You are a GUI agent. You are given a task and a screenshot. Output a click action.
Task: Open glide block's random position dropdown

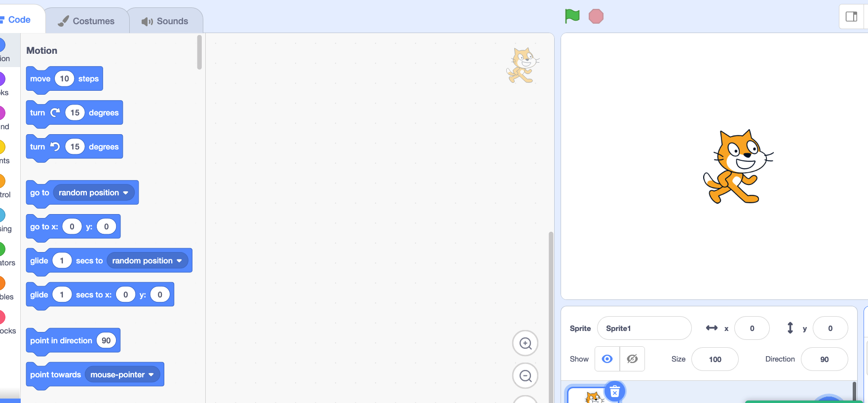tap(147, 260)
